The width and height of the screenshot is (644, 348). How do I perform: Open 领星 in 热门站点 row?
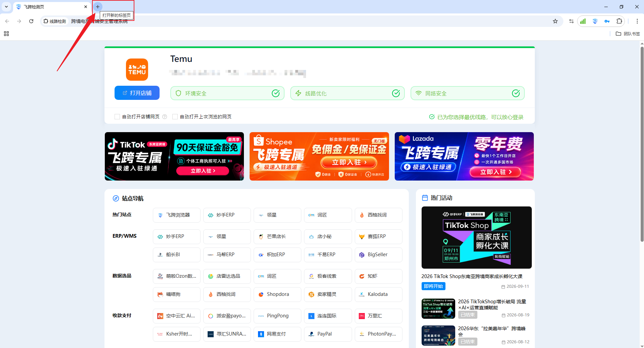(x=277, y=215)
